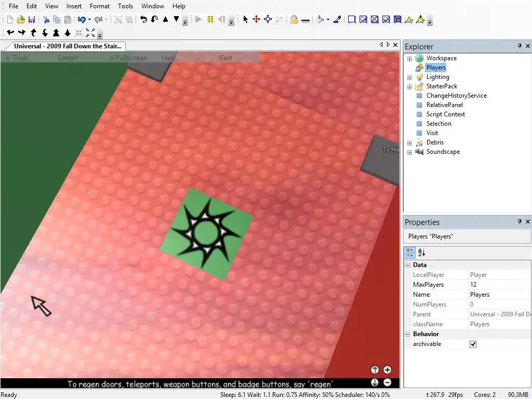Click the blue Undo arrow
This screenshot has height=399, width=532.
[82, 19]
